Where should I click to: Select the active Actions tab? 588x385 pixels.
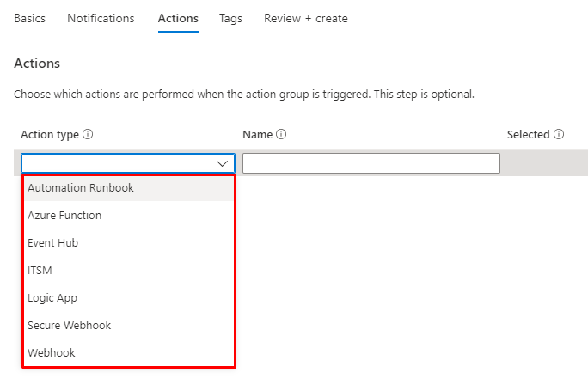tap(178, 18)
